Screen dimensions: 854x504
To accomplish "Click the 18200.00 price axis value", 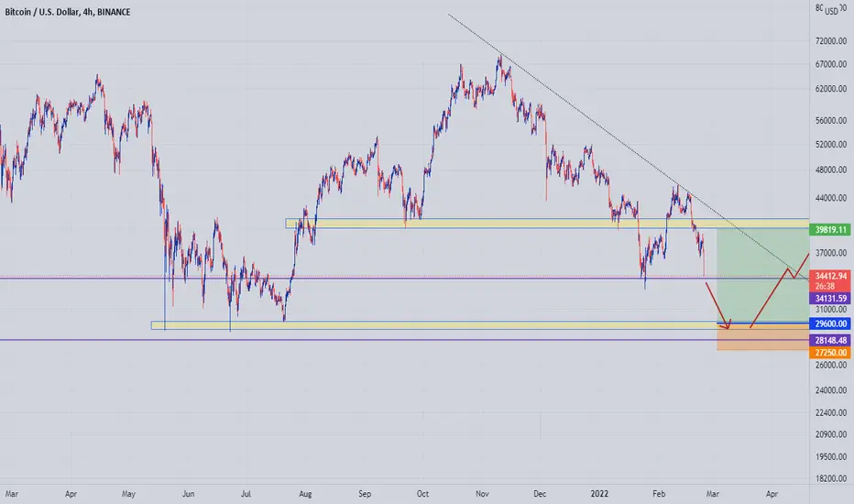I will point(831,479).
